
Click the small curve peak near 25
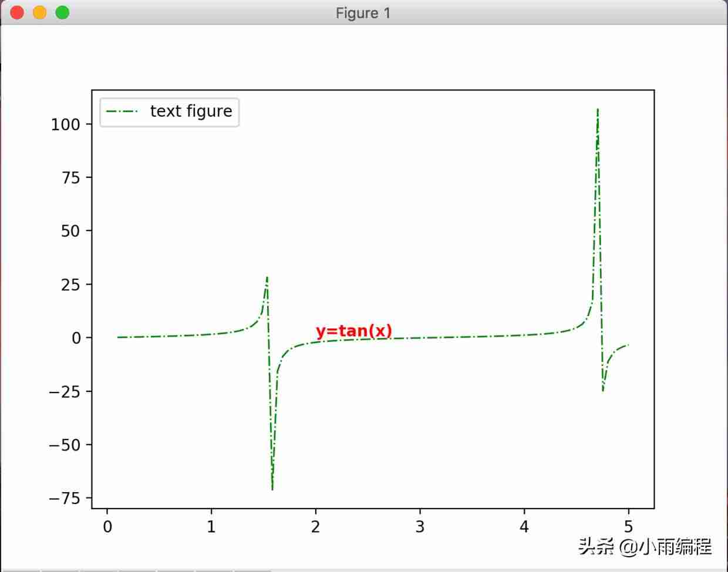tap(267, 278)
